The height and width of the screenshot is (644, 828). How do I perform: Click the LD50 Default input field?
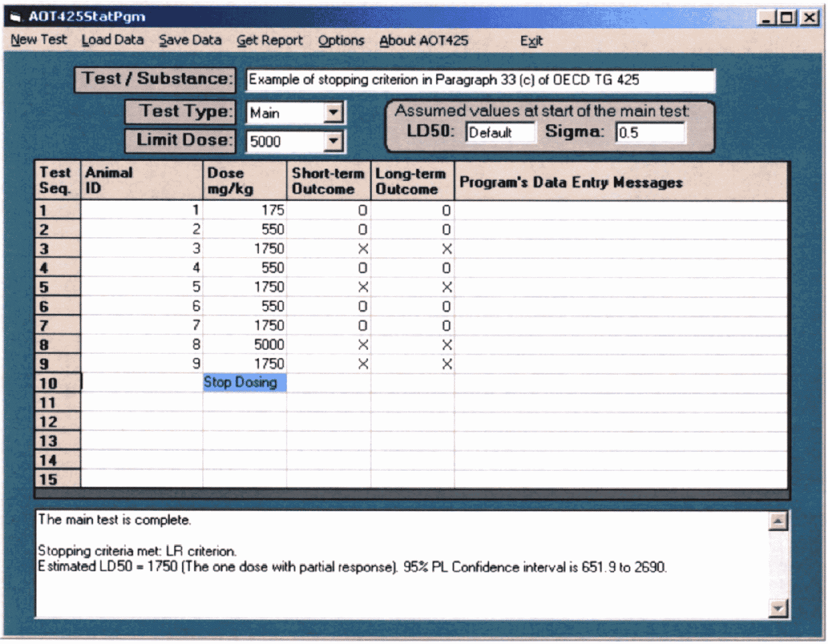pos(500,133)
